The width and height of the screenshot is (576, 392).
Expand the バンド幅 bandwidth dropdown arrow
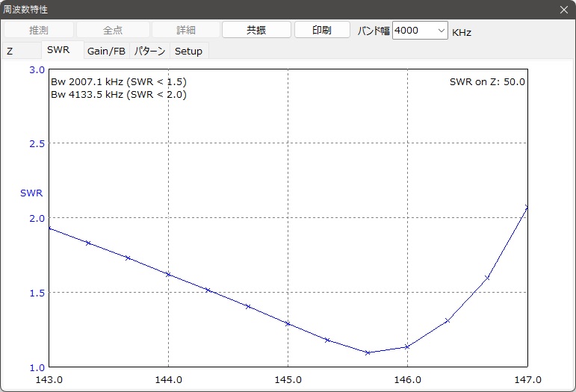point(440,31)
